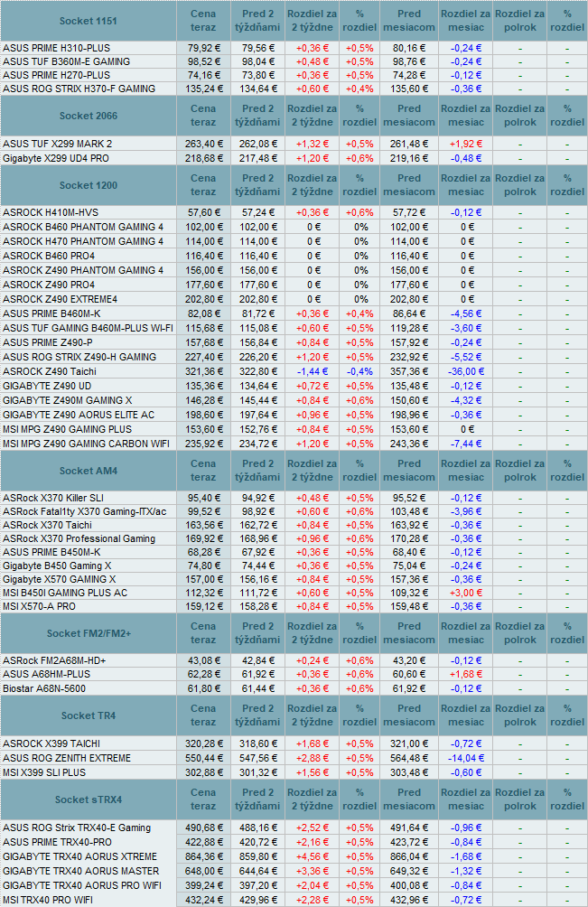Click the 550,44 € current price cell

tap(203, 758)
